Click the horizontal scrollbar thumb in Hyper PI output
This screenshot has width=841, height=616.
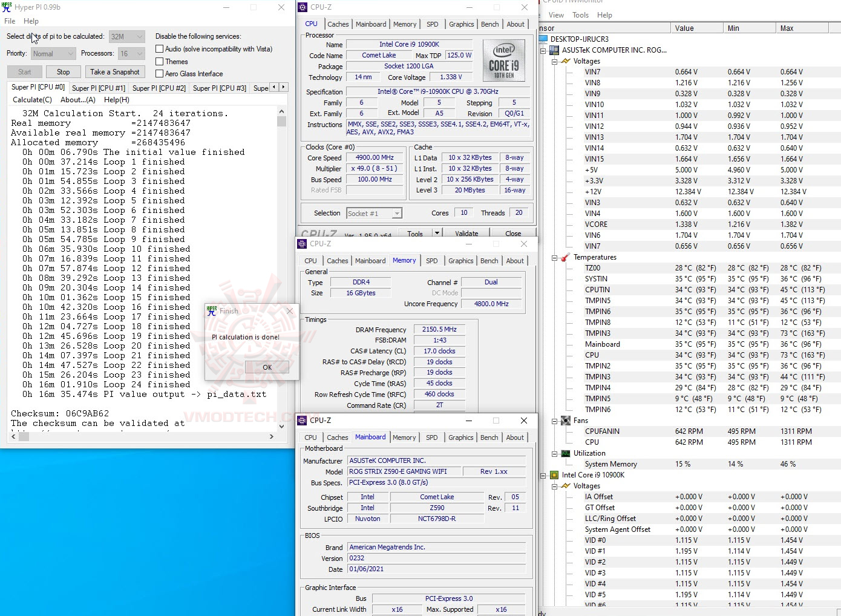click(x=25, y=436)
